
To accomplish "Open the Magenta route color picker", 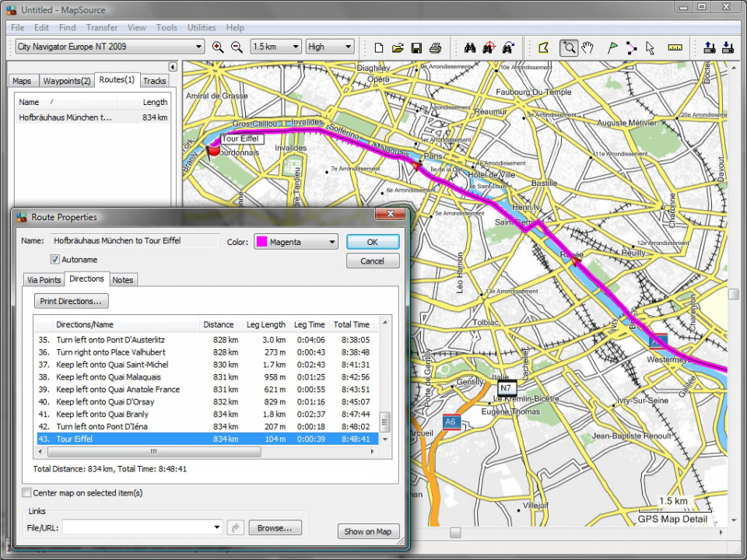I will [296, 242].
